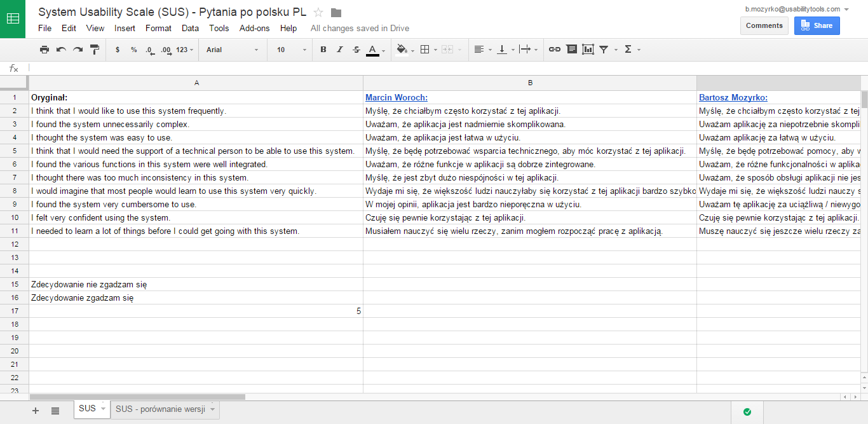
Task: Insert a link using the toolbar icon
Action: (x=554, y=50)
